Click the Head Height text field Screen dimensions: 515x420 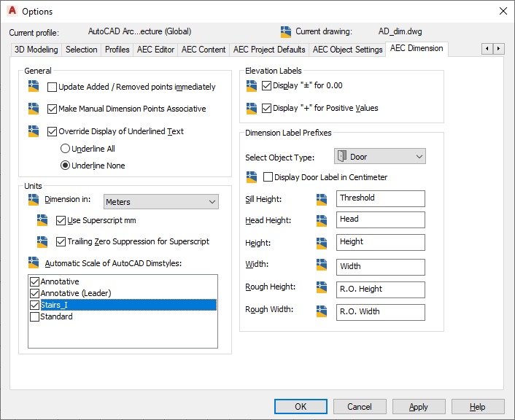coord(380,219)
